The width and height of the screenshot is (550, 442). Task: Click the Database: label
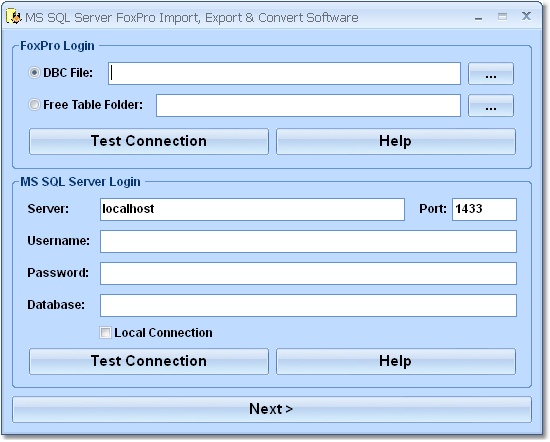tap(56, 305)
